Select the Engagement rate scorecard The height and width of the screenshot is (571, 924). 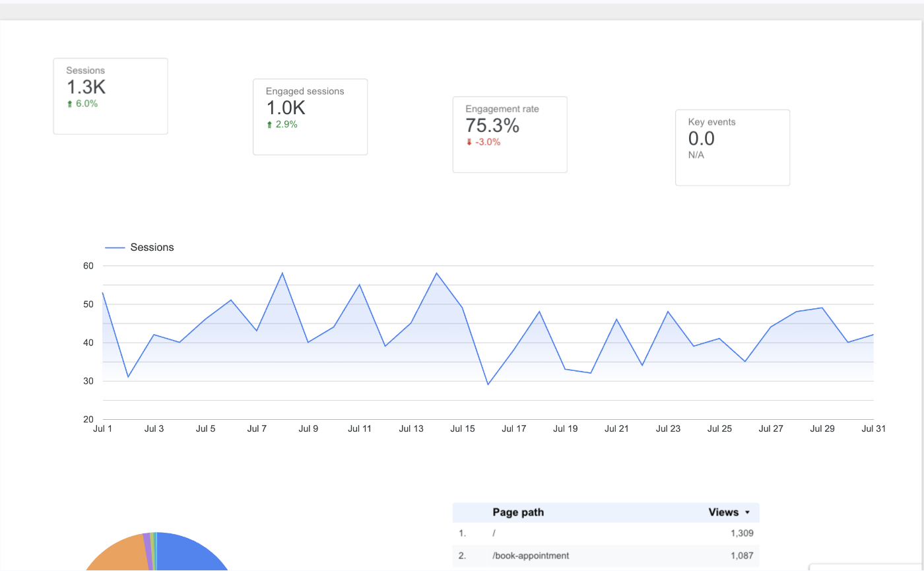click(510, 135)
